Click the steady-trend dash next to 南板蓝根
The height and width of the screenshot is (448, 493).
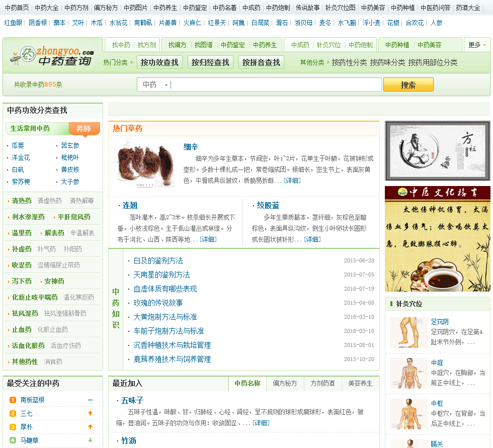90,400
